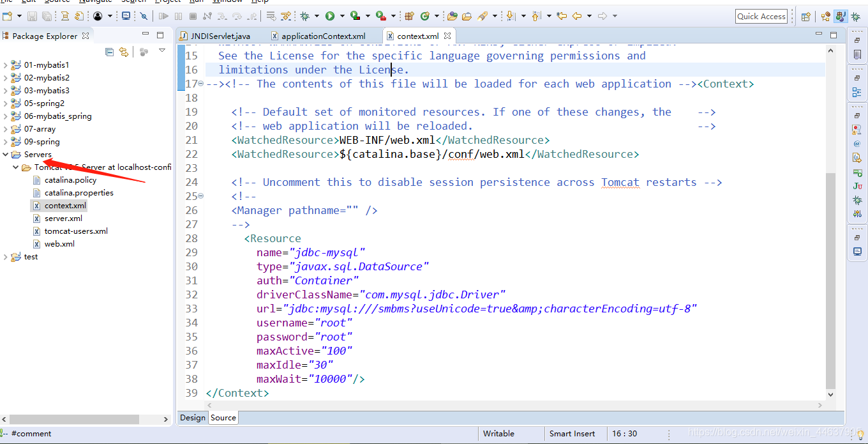Open the dropdown arrow beside the Run button
This screenshot has width=868, height=444.
click(342, 16)
